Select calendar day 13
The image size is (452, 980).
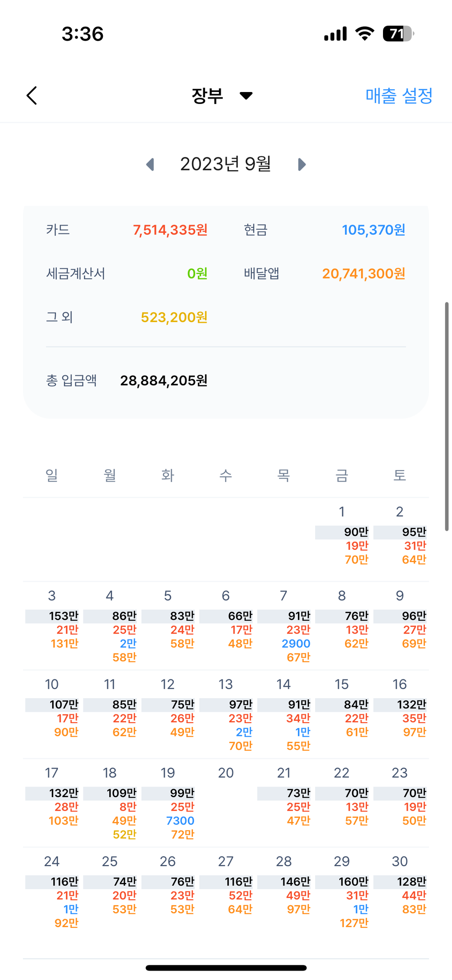tap(226, 684)
